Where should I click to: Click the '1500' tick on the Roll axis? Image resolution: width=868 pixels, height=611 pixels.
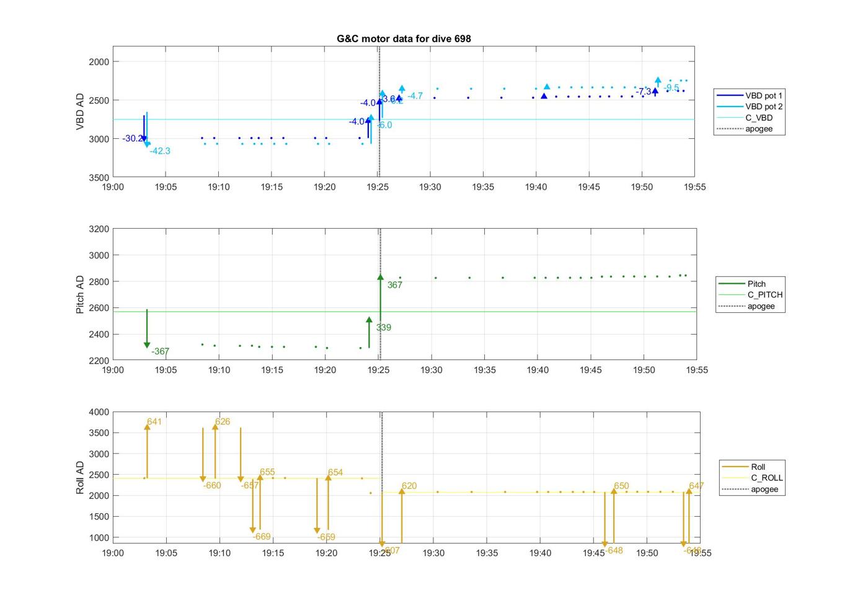click(99, 516)
